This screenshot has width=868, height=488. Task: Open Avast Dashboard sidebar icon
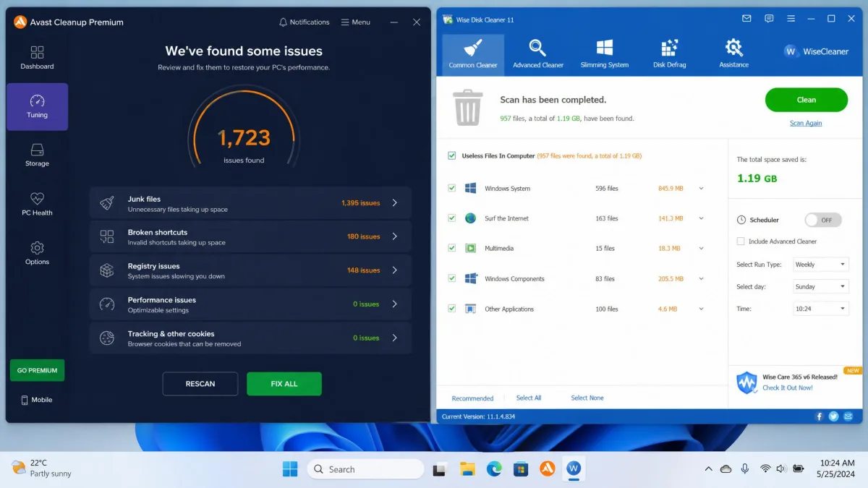click(37, 52)
